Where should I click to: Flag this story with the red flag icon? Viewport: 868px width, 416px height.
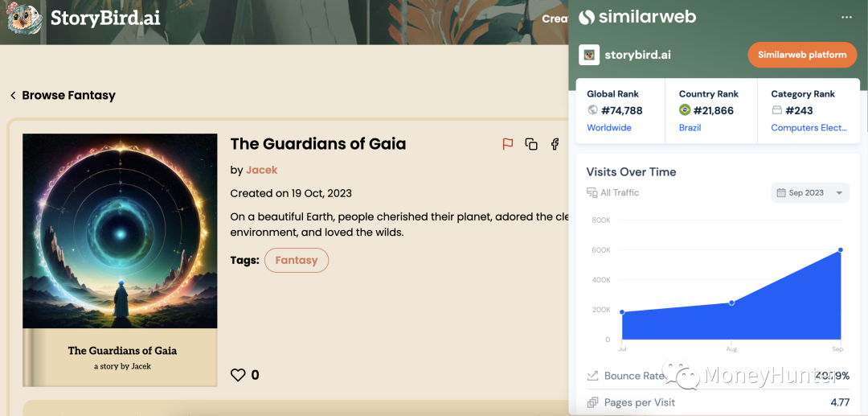coord(508,144)
